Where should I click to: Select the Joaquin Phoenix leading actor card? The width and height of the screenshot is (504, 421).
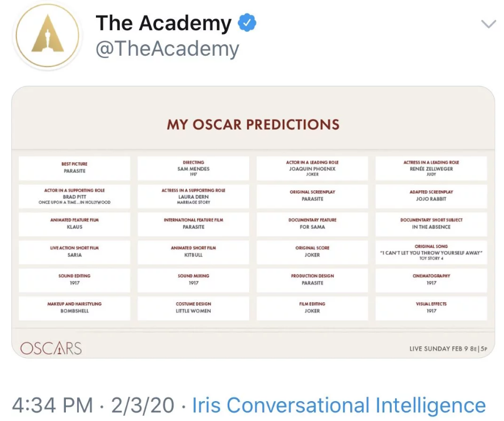[x=312, y=168]
